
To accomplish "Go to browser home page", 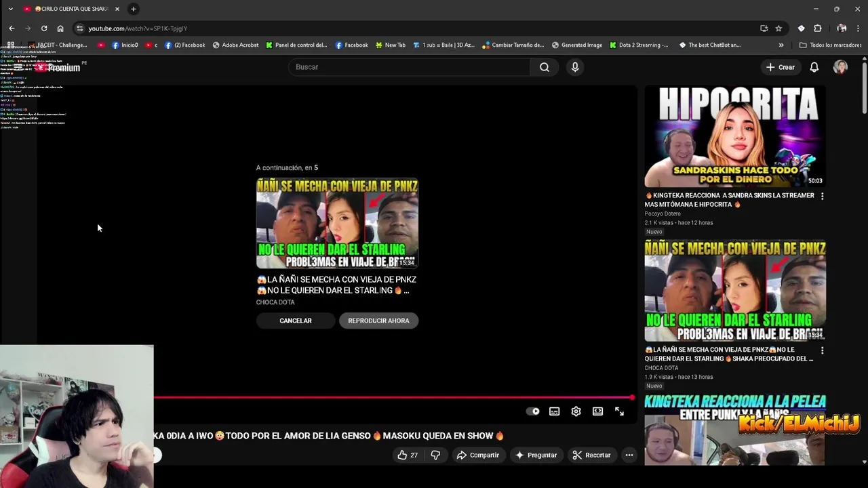I will click(x=60, y=28).
